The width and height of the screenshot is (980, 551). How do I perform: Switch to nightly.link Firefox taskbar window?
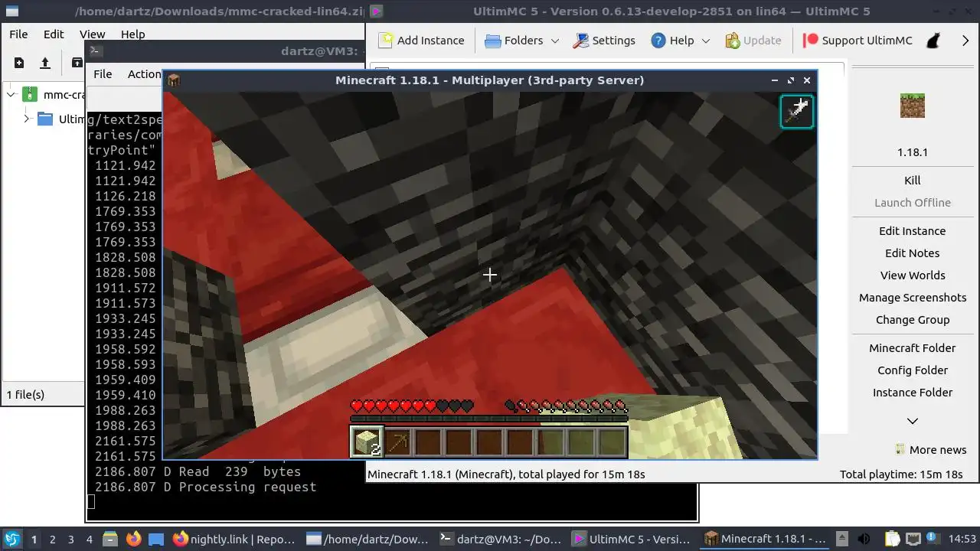point(235,539)
